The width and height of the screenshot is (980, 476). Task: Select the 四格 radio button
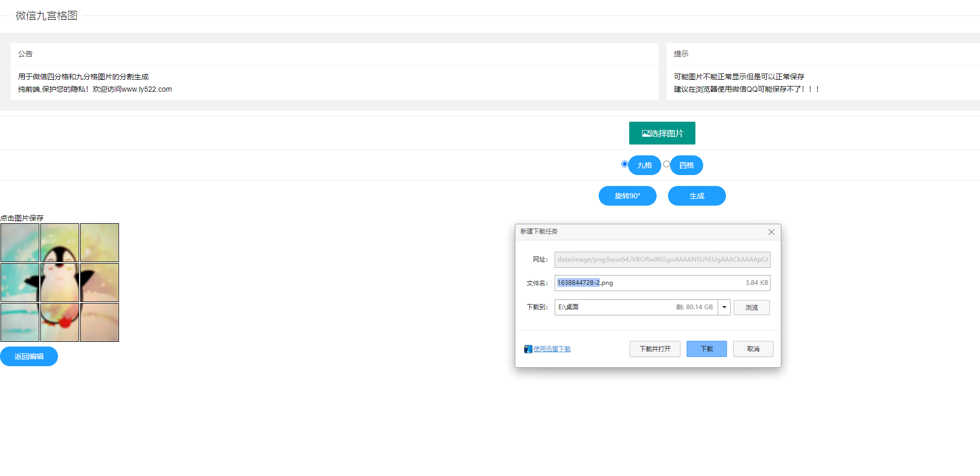[666, 164]
